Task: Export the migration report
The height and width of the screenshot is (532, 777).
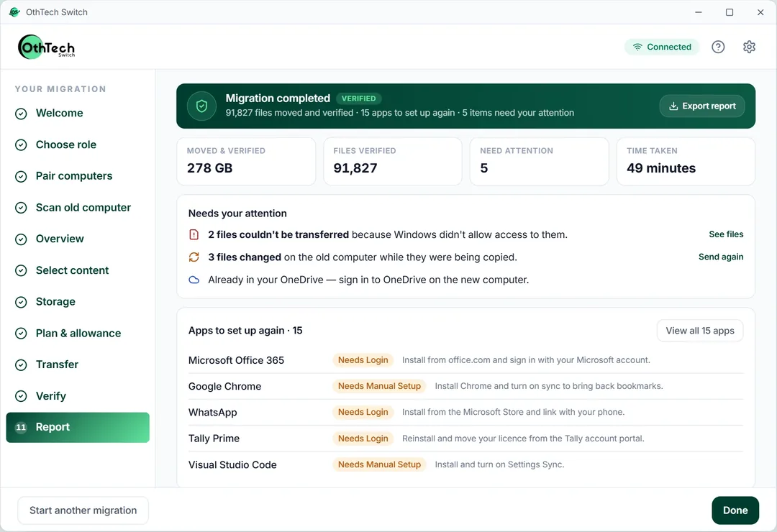Action: point(701,106)
